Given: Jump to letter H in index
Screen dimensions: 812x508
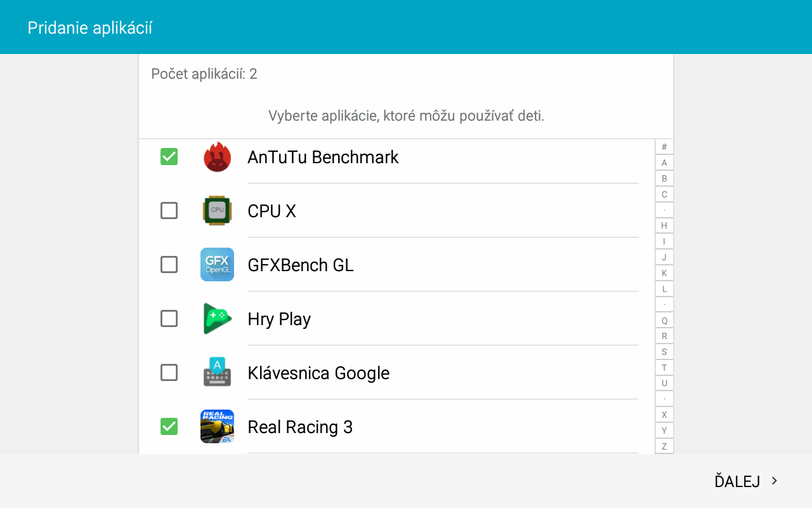Looking at the screenshot, I should tap(664, 225).
